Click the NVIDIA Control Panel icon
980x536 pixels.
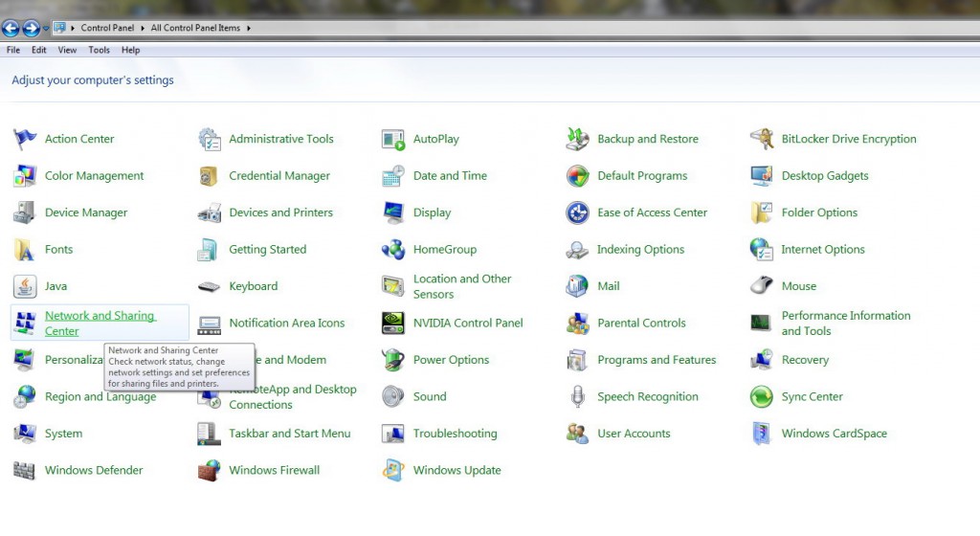[393, 323]
